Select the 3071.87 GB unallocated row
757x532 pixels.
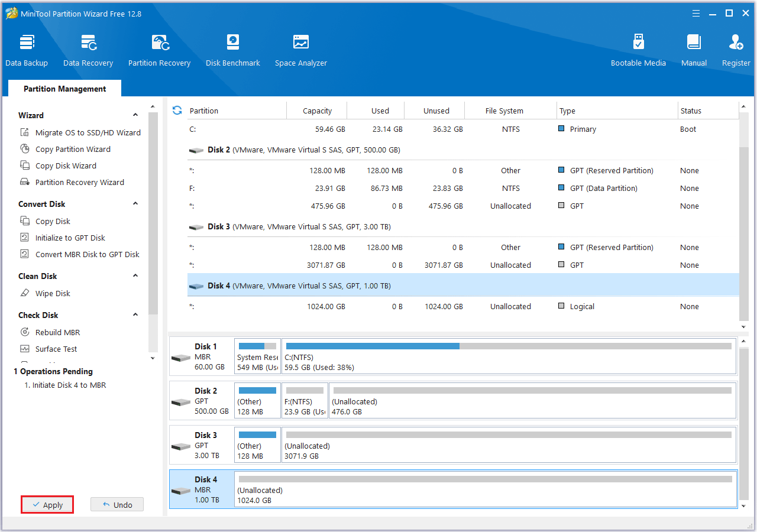(x=463, y=265)
